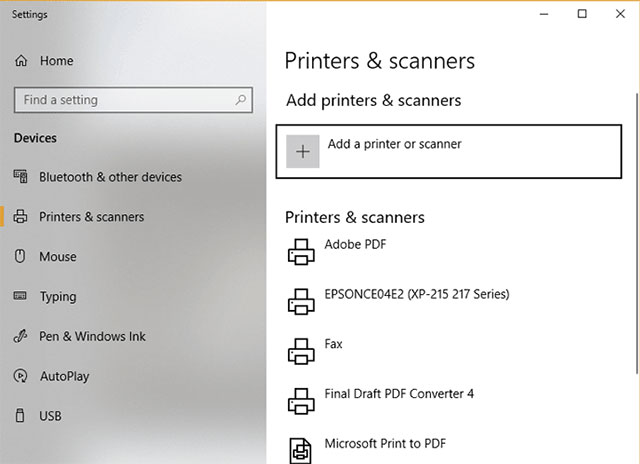This screenshot has width=640, height=464.
Task: Click Add a printer or scanner
Action: tap(394, 145)
